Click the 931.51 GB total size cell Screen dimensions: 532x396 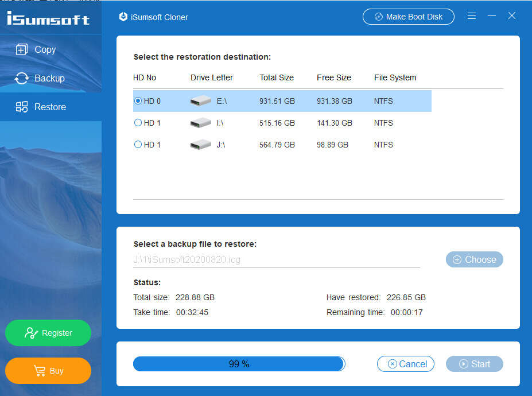click(x=277, y=101)
